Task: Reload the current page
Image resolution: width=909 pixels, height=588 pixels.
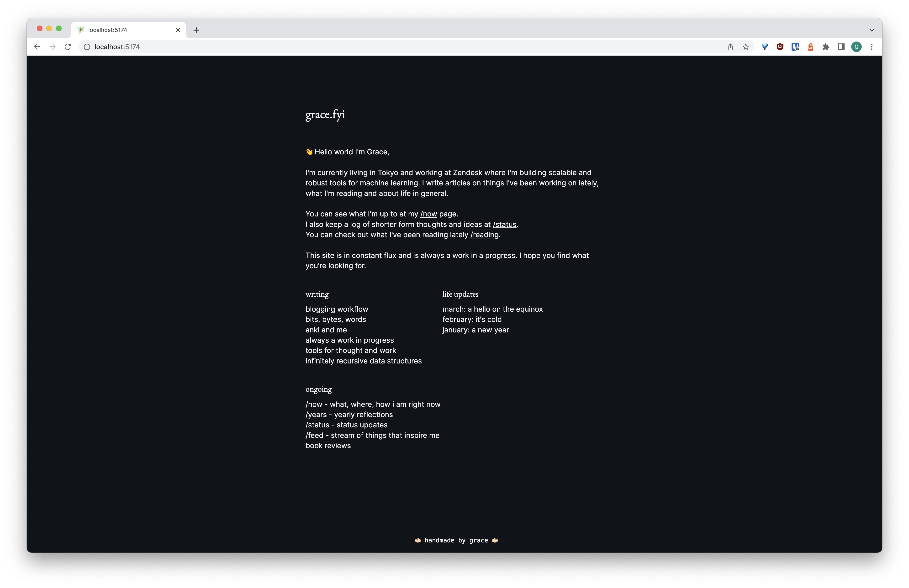Action: click(x=68, y=47)
